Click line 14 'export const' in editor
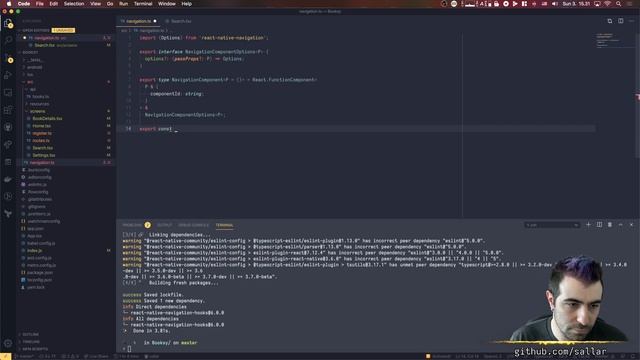Screen dimensions: 640x360 (156, 129)
